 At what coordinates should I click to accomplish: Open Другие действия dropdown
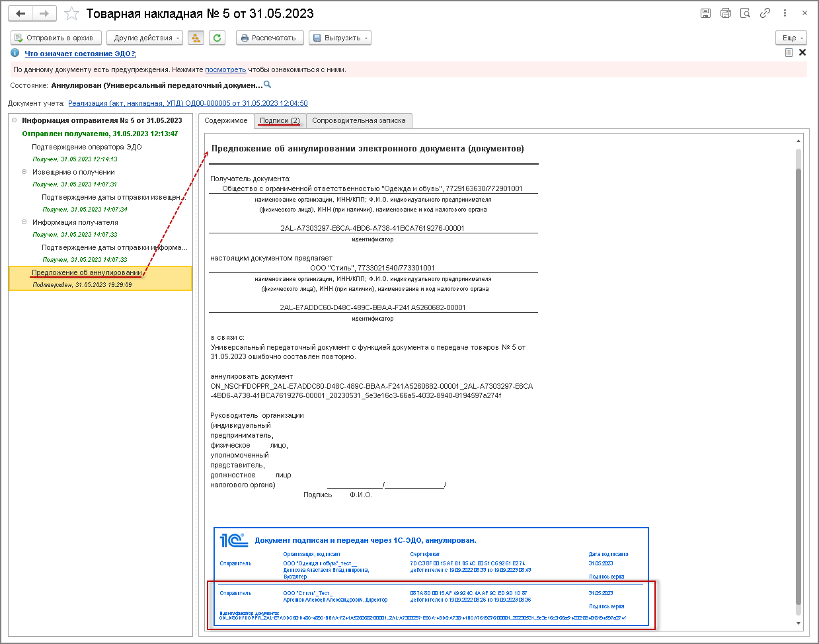tap(145, 38)
